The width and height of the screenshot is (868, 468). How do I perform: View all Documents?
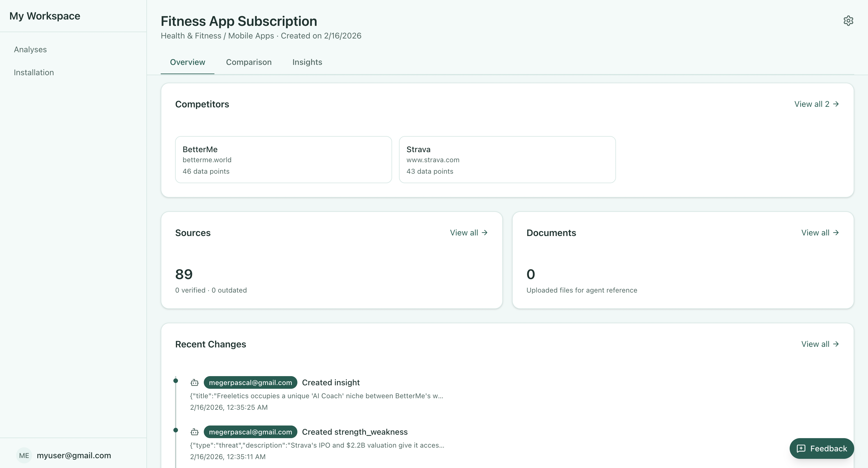820,233
